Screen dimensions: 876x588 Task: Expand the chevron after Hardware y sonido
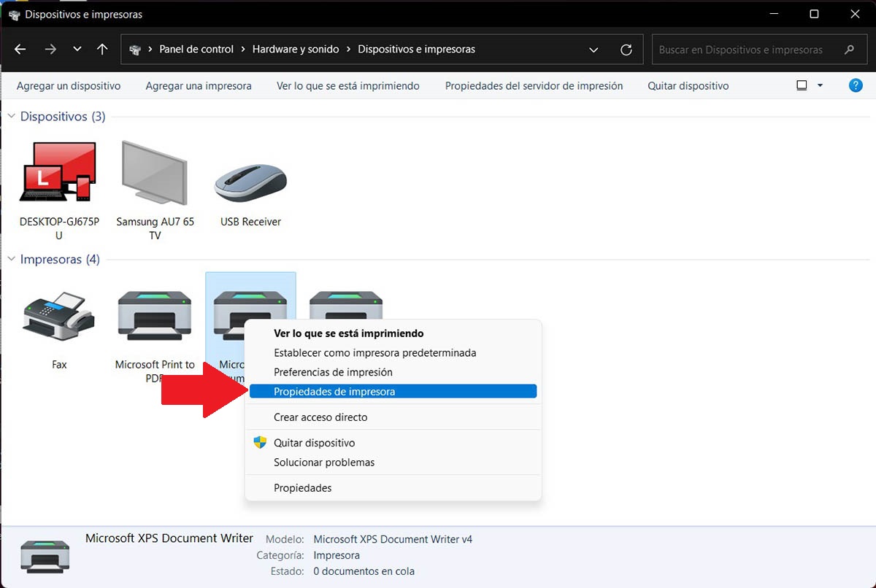(348, 50)
